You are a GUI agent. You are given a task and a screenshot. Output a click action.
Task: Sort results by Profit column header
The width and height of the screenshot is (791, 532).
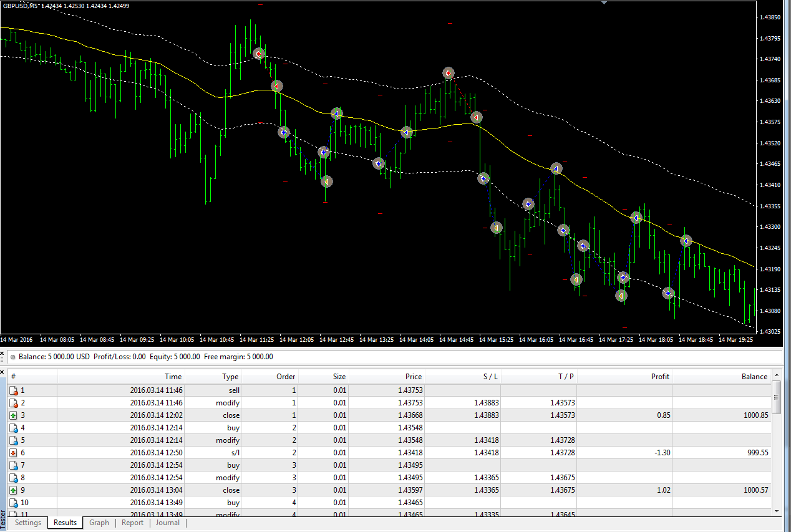pos(625,376)
